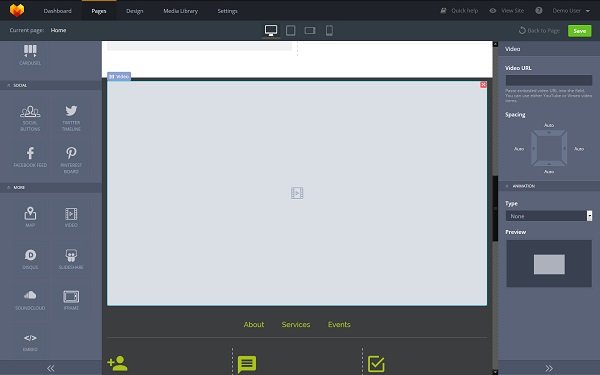Click the Events link in footer
Image resolution: width=600 pixels, height=375 pixels.
click(339, 324)
